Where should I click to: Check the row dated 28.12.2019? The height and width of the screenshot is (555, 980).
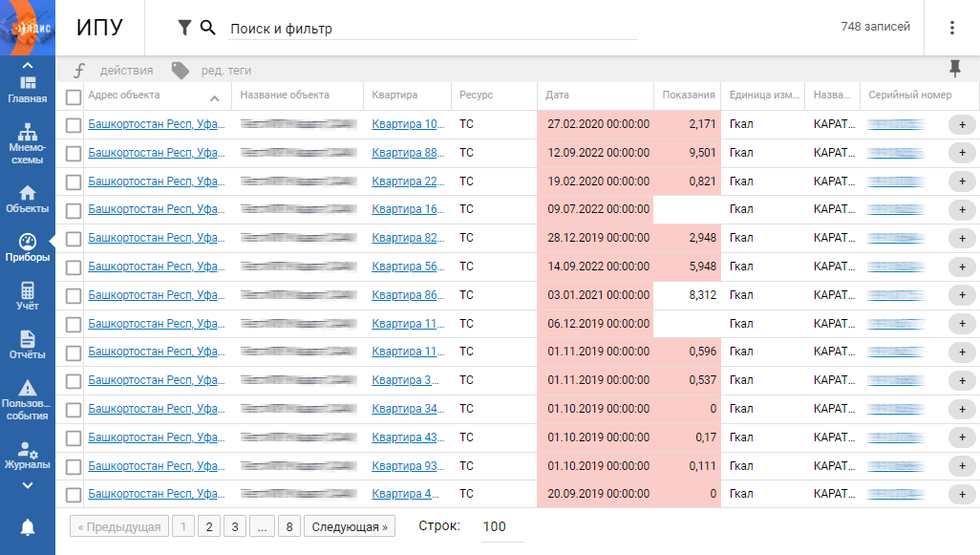pyautogui.click(x=74, y=239)
